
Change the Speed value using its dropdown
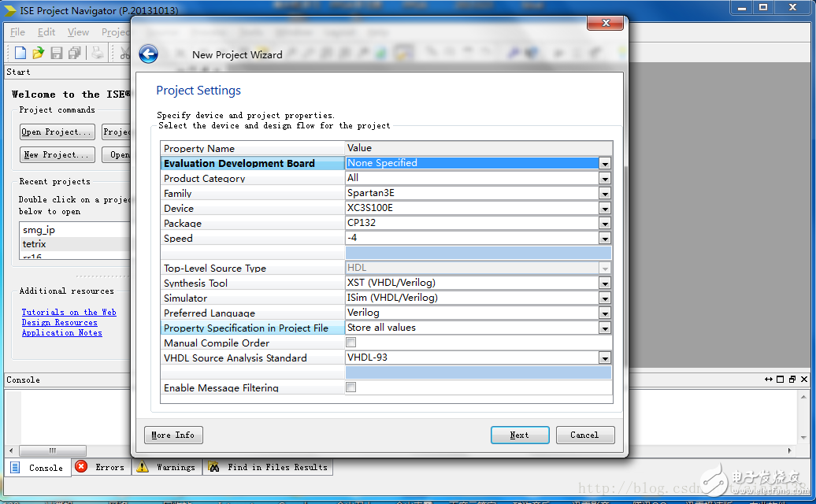point(605,238)
